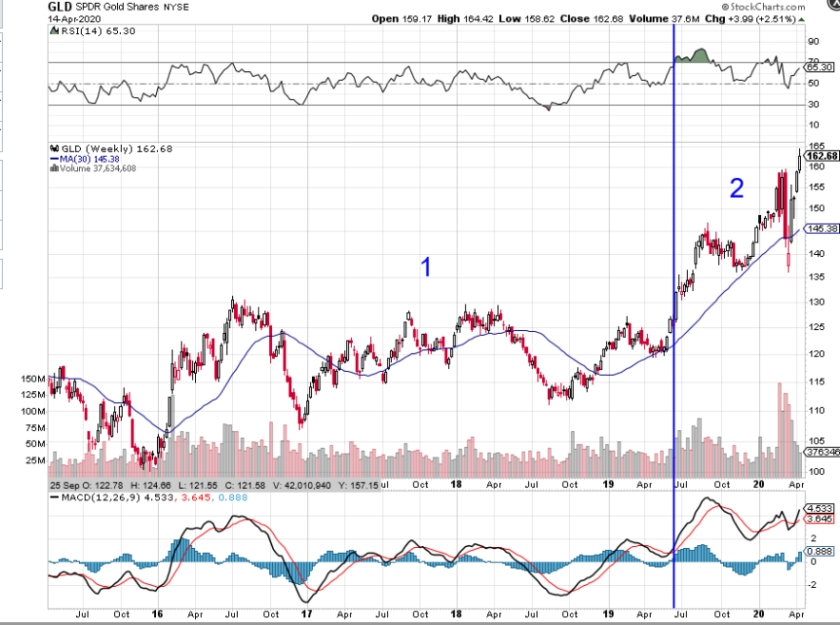This screenshot has width=840, height=625.
Task: Click the 155 price axis label
Action: (x=816, y=186)
